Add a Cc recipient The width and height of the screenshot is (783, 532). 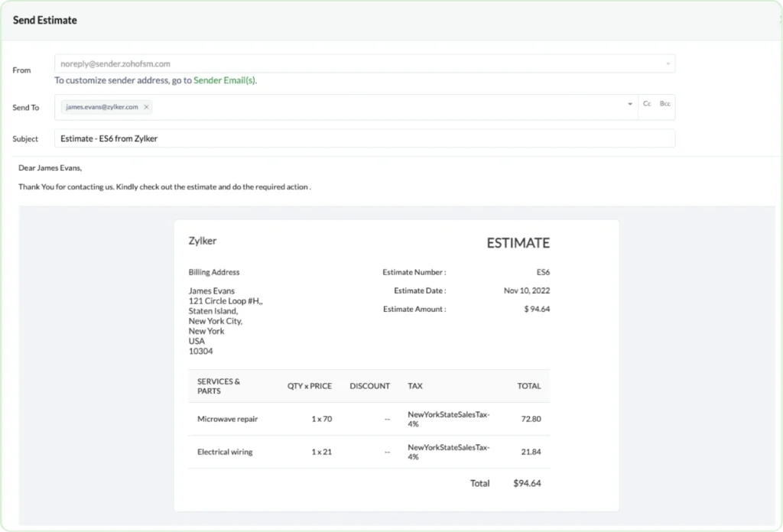647,103
